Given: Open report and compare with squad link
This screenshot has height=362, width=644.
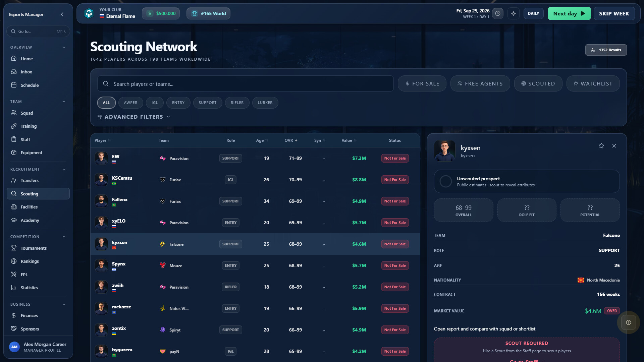Looking at the screenshot, I should [484, 329].
